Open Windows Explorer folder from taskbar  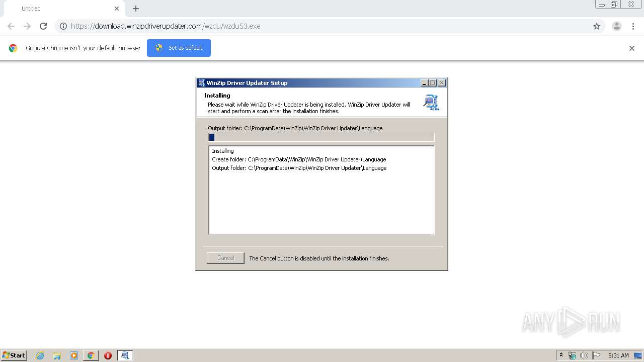[57, 355]
